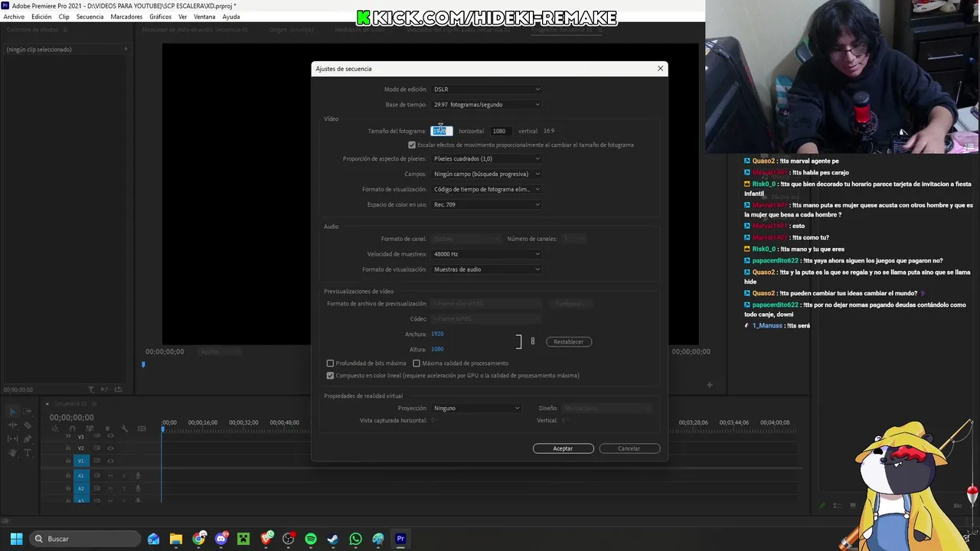
Task: Open WhatsApp from the taskbar
Action: tap(355, 539)
